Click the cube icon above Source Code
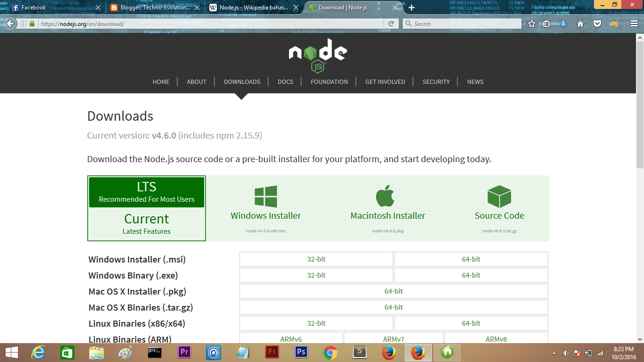 [x=499, y=196]
